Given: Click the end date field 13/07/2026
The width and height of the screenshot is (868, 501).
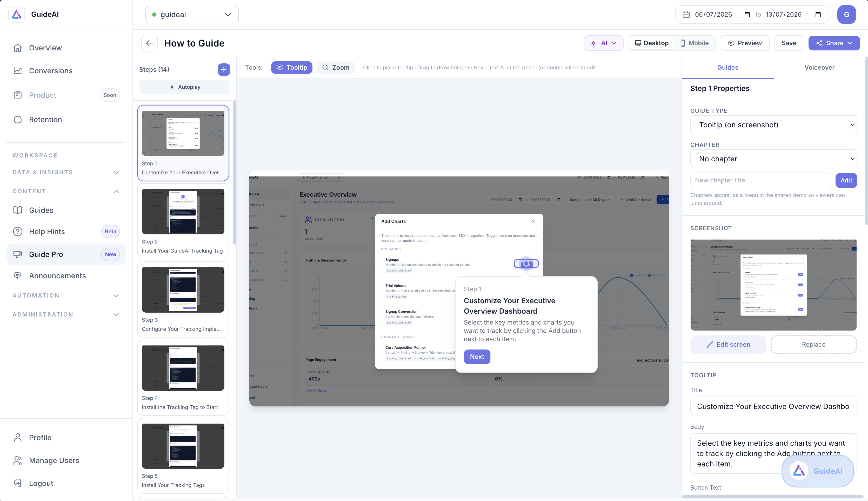Looking at the screenshot, I should coord(784,15).
